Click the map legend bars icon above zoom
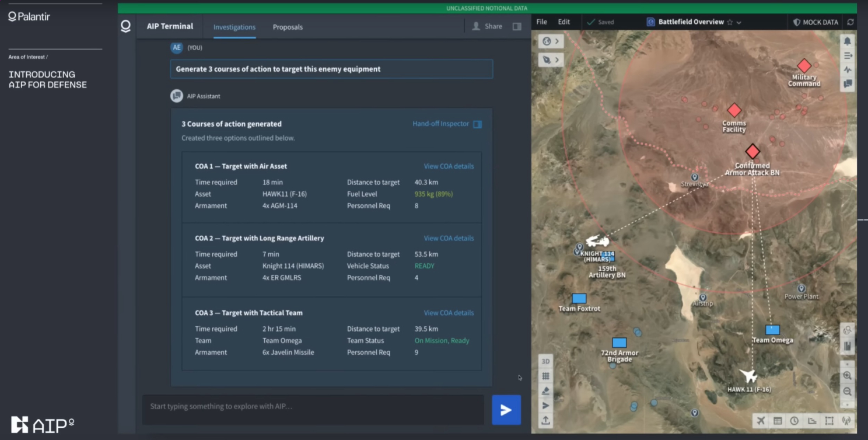The width and height of the screenshot is (868, 440). [x=848, y=346]
